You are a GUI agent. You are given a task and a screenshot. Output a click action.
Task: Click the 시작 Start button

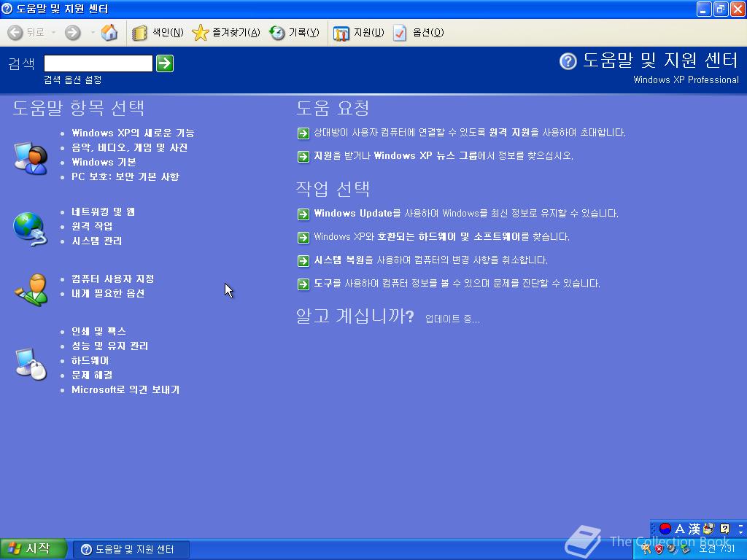pyautogui.click(x=34, y=549)
